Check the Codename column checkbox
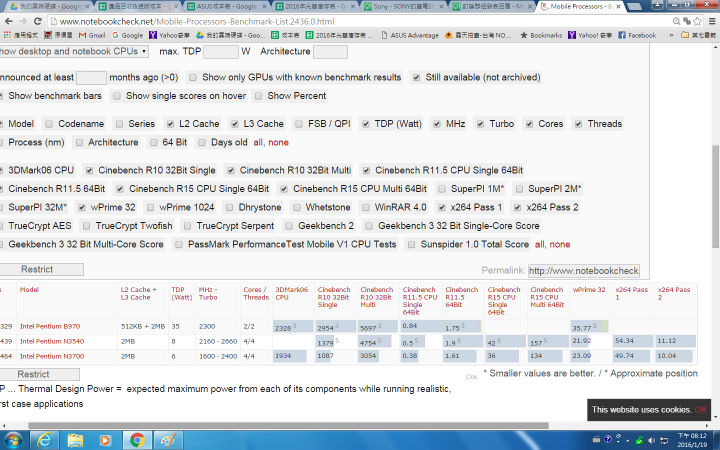The height and width of the screenshot is (450, 720). (49, 124)
